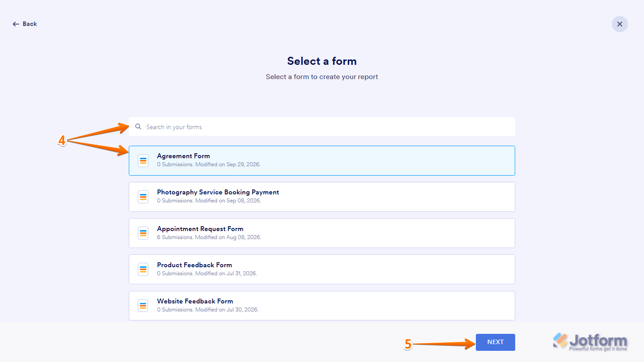
Task: Close the Select a form dialog
Action: click(620, 24)
